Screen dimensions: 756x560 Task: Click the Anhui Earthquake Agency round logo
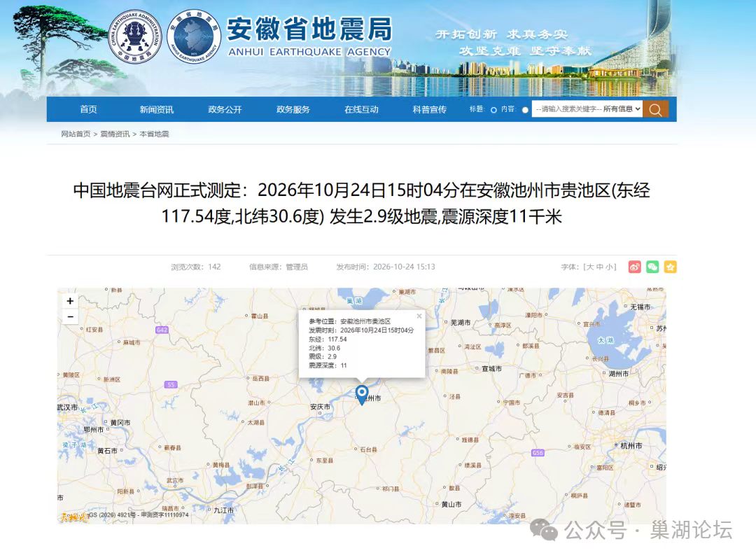(x=194, y=37)
